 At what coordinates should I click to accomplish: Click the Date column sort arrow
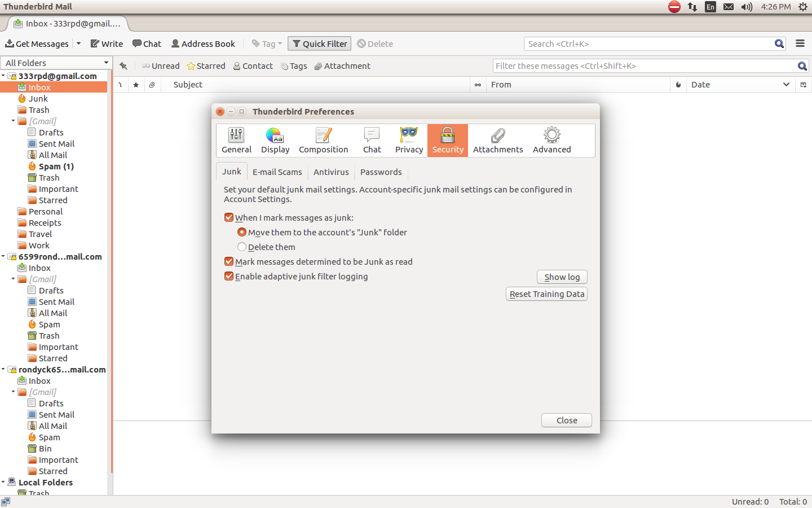[x=786, y=85]
